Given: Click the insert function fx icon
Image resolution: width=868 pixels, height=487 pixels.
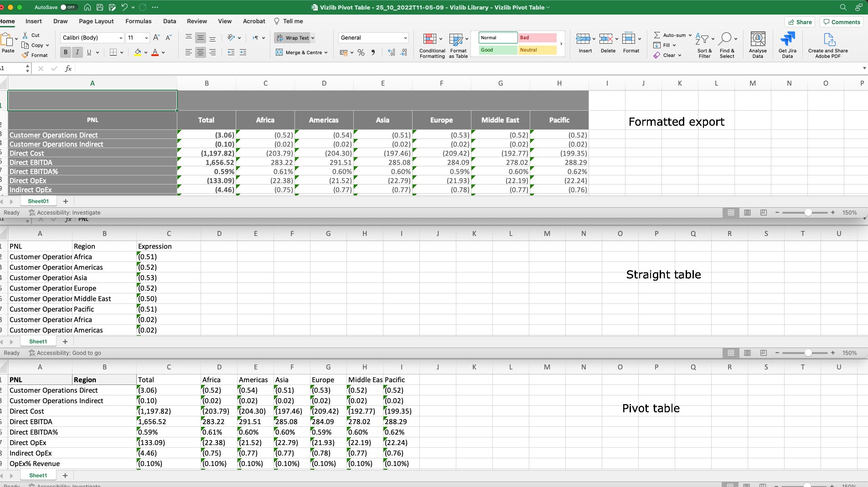Looking at the screenshot, I should point(68,68).
